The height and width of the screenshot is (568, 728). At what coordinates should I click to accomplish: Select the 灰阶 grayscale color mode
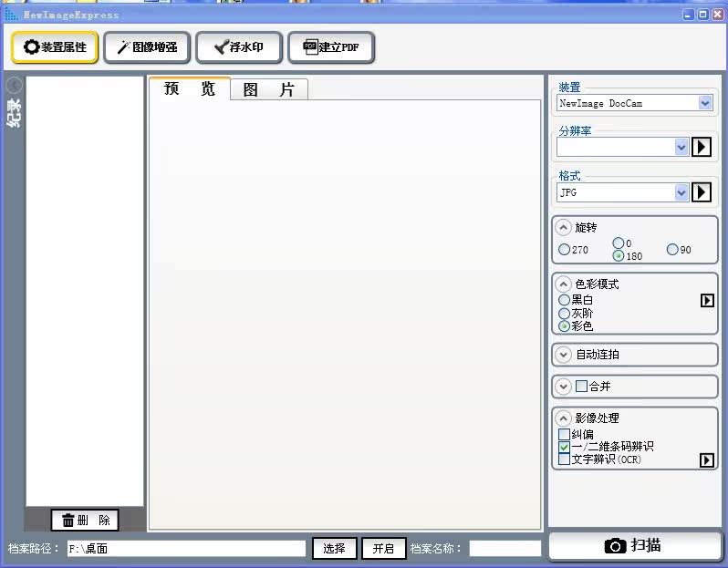click(564, 314)
